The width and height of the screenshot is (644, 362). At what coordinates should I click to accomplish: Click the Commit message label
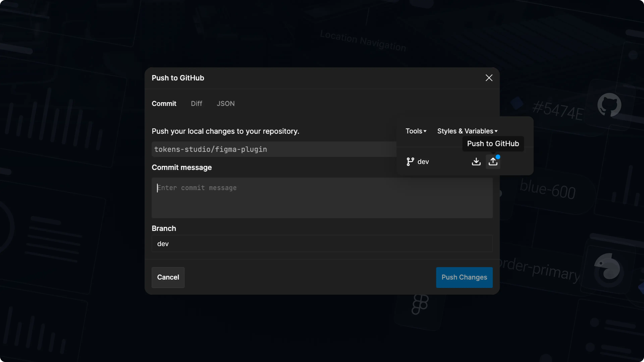(181, 167)
